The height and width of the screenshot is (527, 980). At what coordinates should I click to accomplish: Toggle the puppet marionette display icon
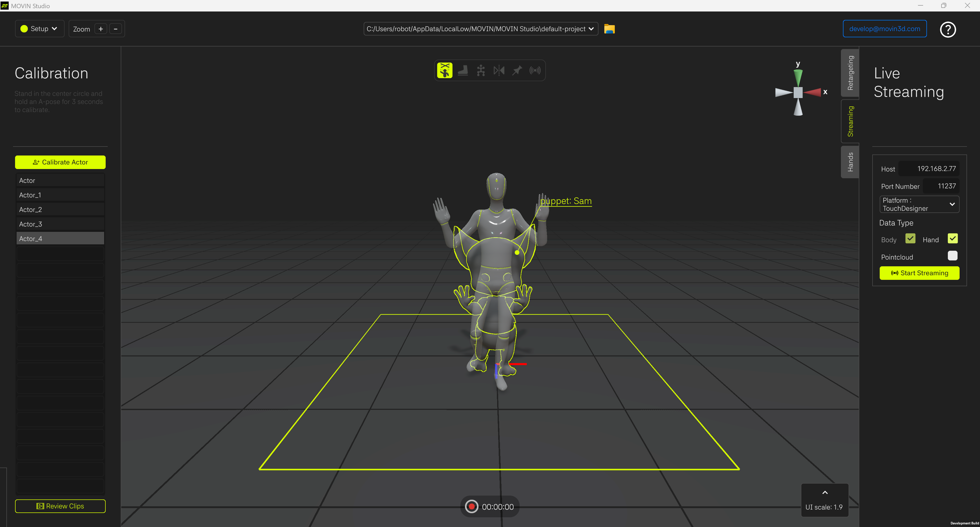click(444, 70)
